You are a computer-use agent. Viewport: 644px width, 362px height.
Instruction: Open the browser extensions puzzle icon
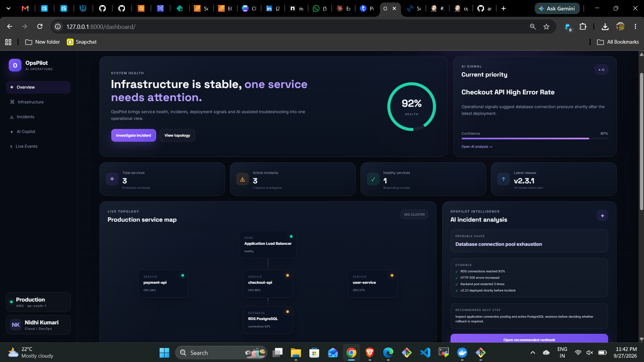click(583, 27)
